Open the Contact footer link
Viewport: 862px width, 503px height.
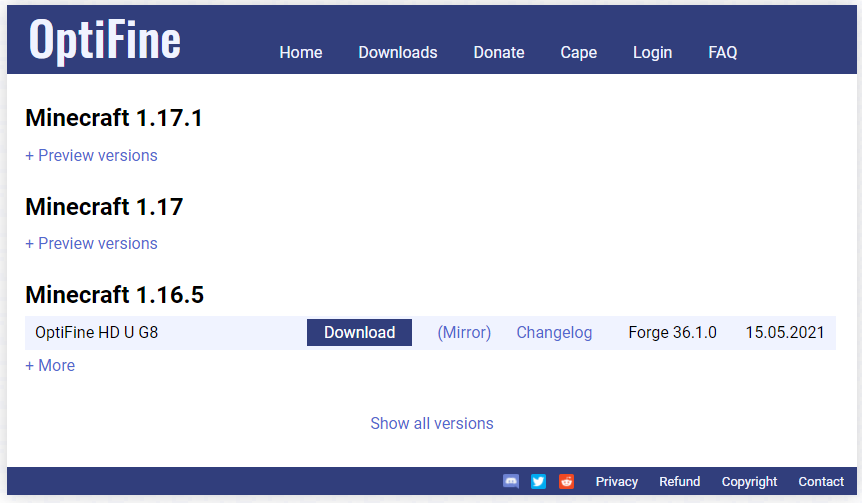point(821,482)
